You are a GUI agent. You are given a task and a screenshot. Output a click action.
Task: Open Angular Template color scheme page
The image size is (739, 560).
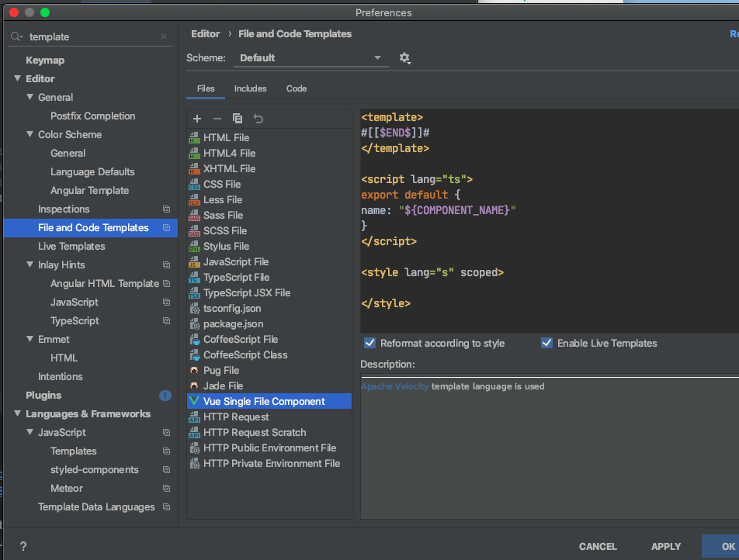[x=89, y=190]
